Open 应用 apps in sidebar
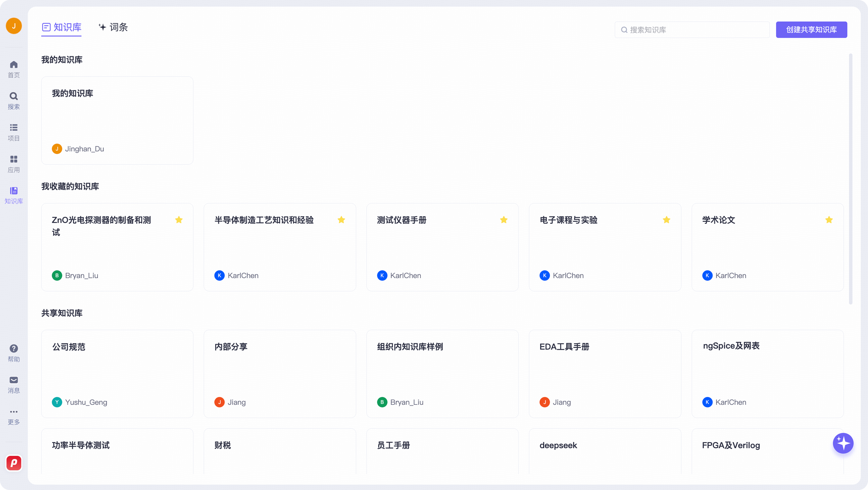This screenshot has width=868, height=490. tap(14, 164)
